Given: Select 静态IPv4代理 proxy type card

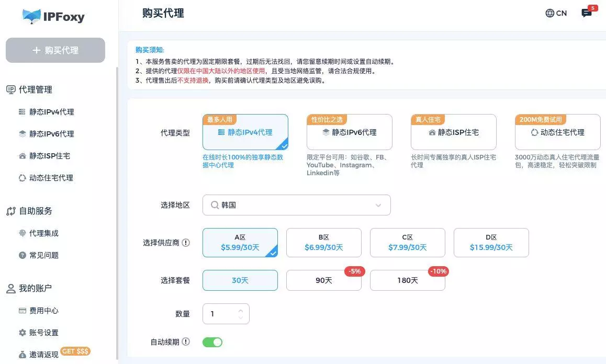Looking at the screenshot, I should [245, 132].
